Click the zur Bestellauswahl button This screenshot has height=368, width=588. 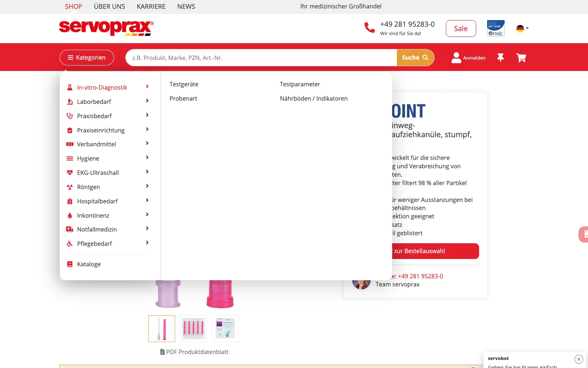coord(435,251)
